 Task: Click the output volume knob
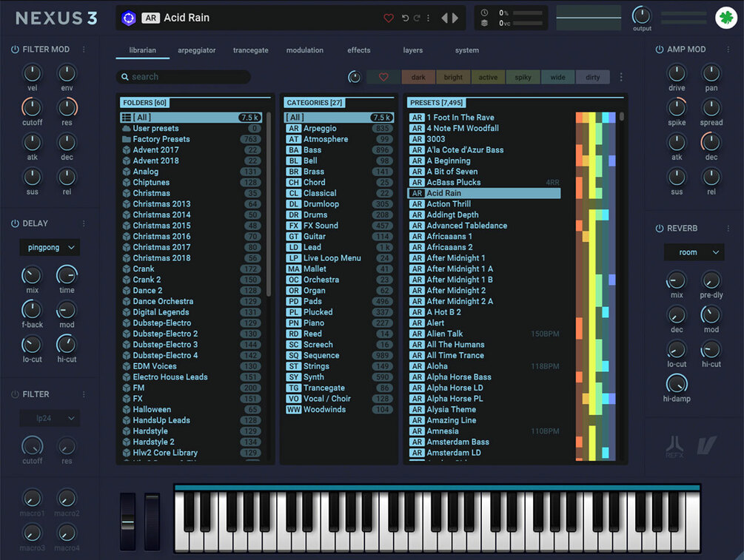[x=642, y=16]
